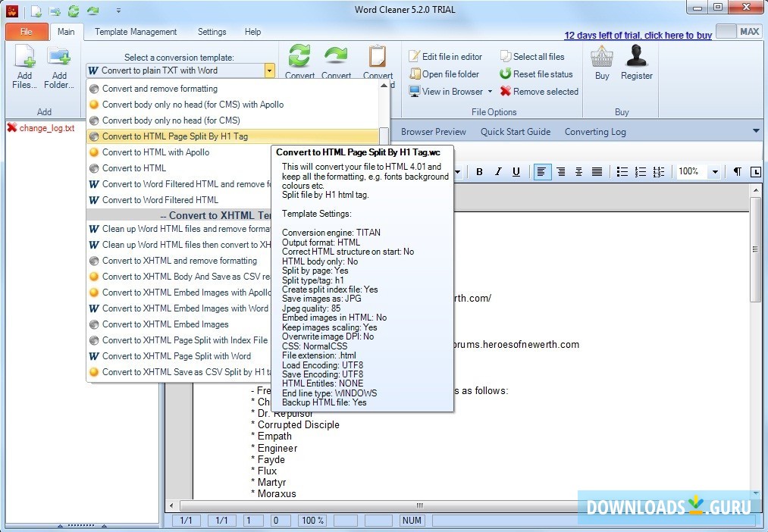The image size is (768, 532).
Task: Open the conversion template dropdown arrow
Action: point(269,70)
